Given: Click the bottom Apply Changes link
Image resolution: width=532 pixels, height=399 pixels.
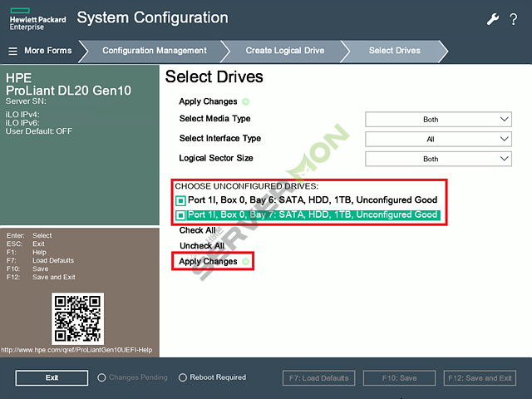Looking at the screenshot, I should click(x=208, y=262).
